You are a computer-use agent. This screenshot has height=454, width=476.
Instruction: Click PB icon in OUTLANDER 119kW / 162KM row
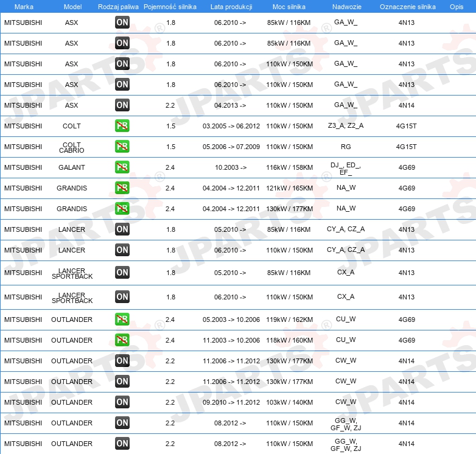click(x=122, y=320)
